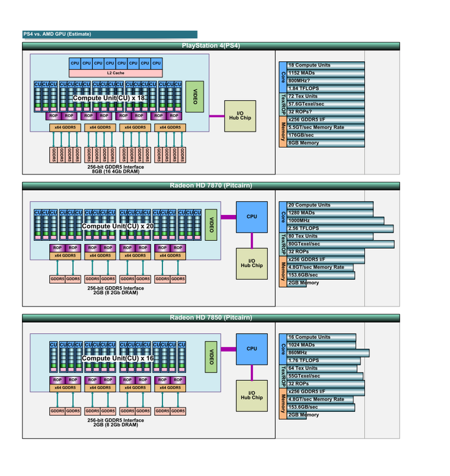Screen dimensions: 450x476
Task: Click the VIDEO block in PS4 diagram
Action: (x=194, y=97)
